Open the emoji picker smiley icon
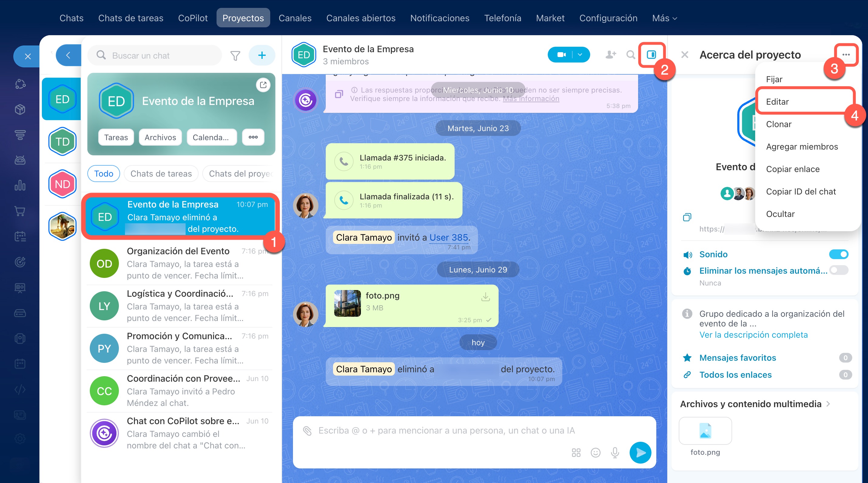The height and width of the screenshot is (483, 868). [x=595, y=452]
